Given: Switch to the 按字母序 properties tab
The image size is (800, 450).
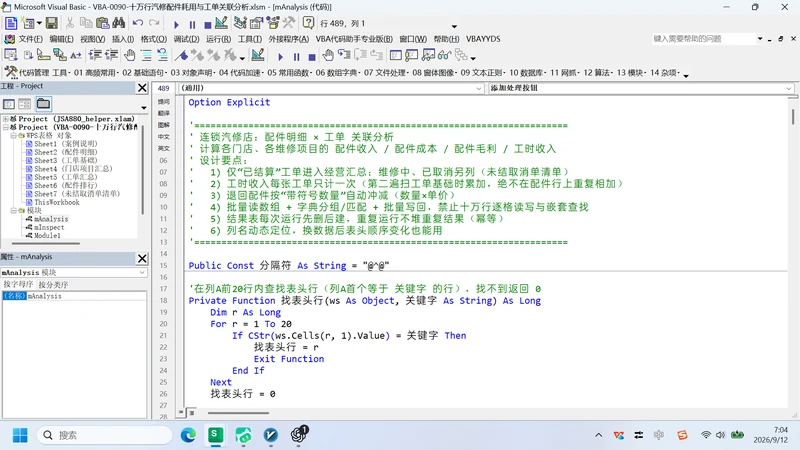Looking at the screenshot, I should pos(18,284).
